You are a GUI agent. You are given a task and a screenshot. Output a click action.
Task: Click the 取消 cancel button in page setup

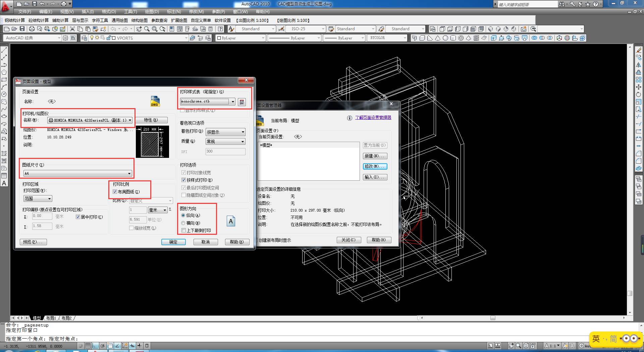pos(206,242)
